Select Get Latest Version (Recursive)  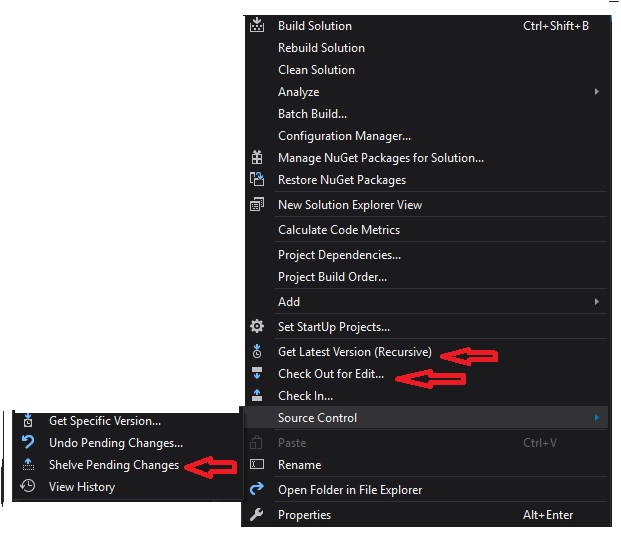[x=427, y=351]
